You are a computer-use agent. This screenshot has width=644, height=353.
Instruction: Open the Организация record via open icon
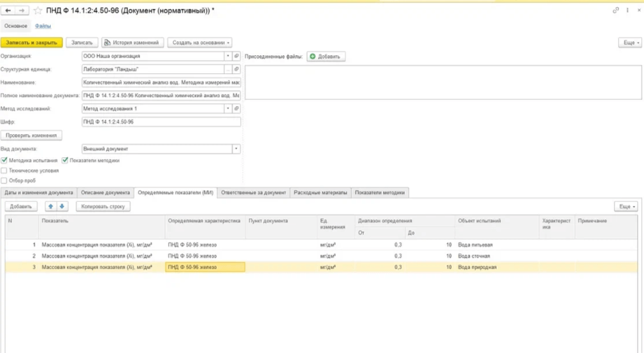(x=237, y=56)
